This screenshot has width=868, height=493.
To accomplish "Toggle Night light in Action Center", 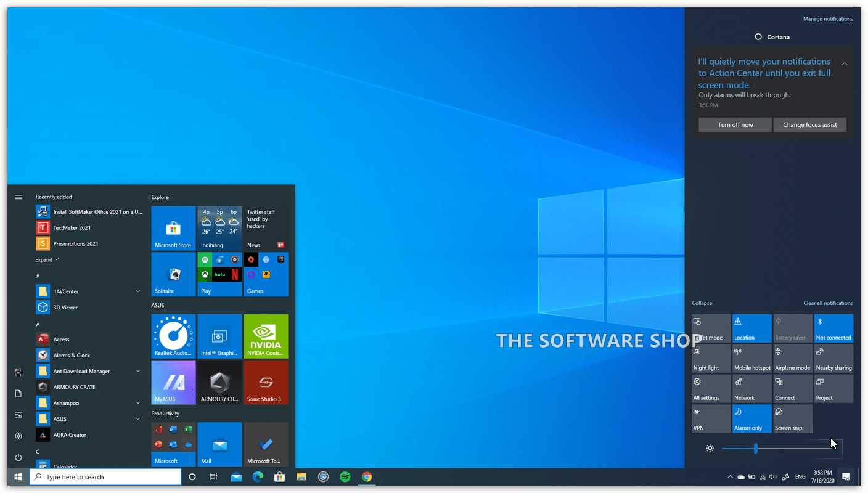I will coord(711,357).
